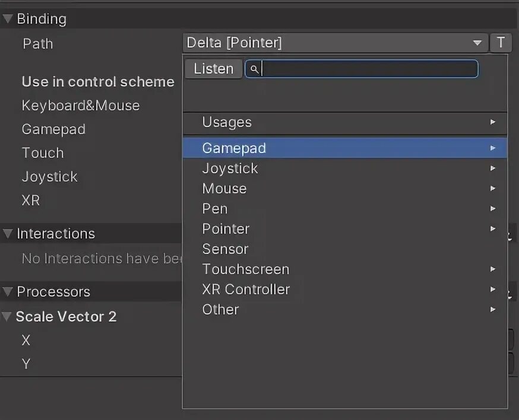
Task: Select the Sensor entry
Action: (x=345, y=249)
